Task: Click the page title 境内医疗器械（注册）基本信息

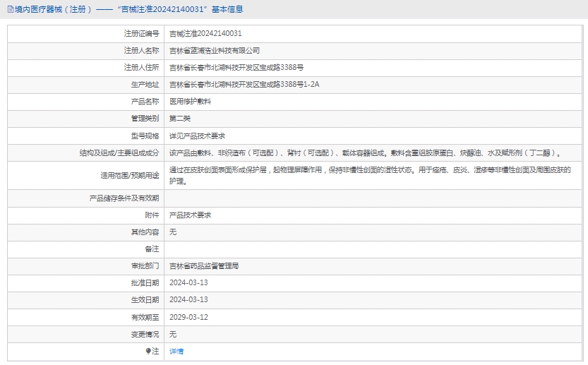Action: coord(128,9)
